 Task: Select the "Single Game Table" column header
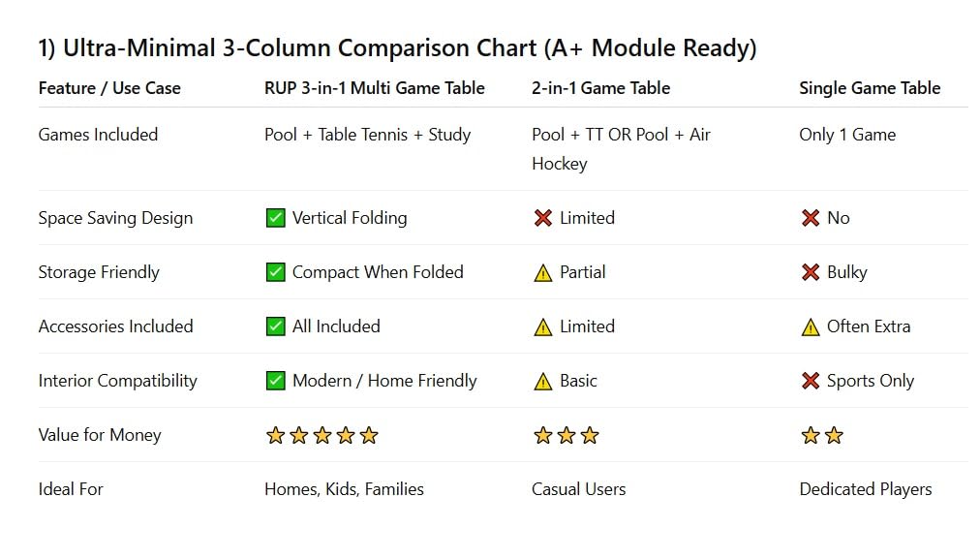[870, 88]
